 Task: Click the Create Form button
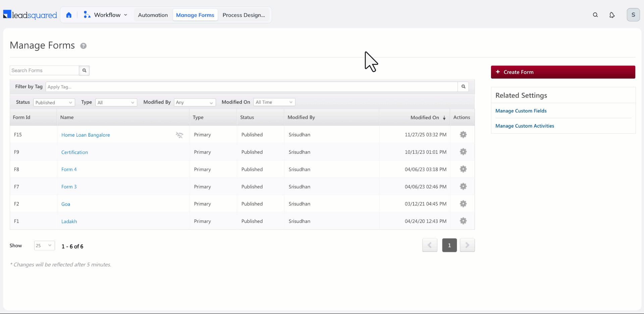[x=563, y=72]
